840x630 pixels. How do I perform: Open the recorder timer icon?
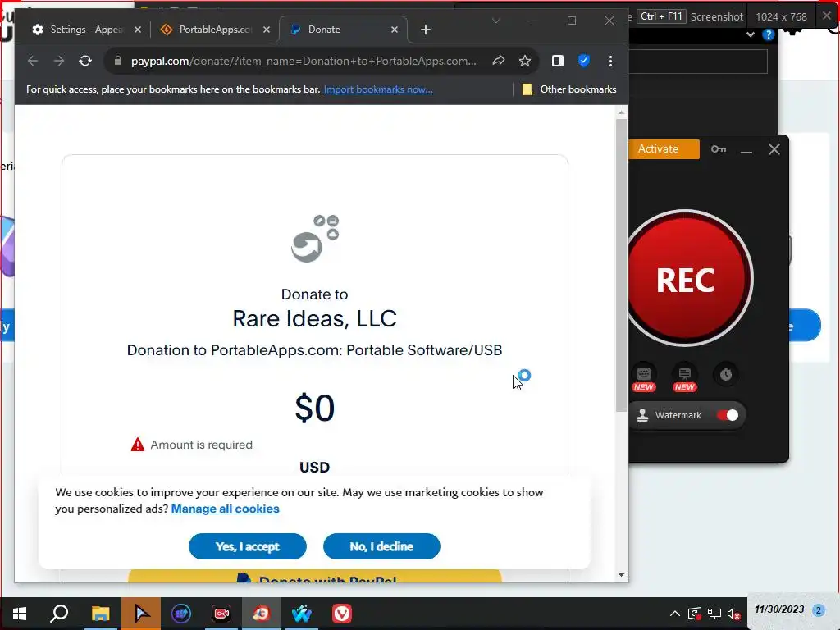(726, 374)
